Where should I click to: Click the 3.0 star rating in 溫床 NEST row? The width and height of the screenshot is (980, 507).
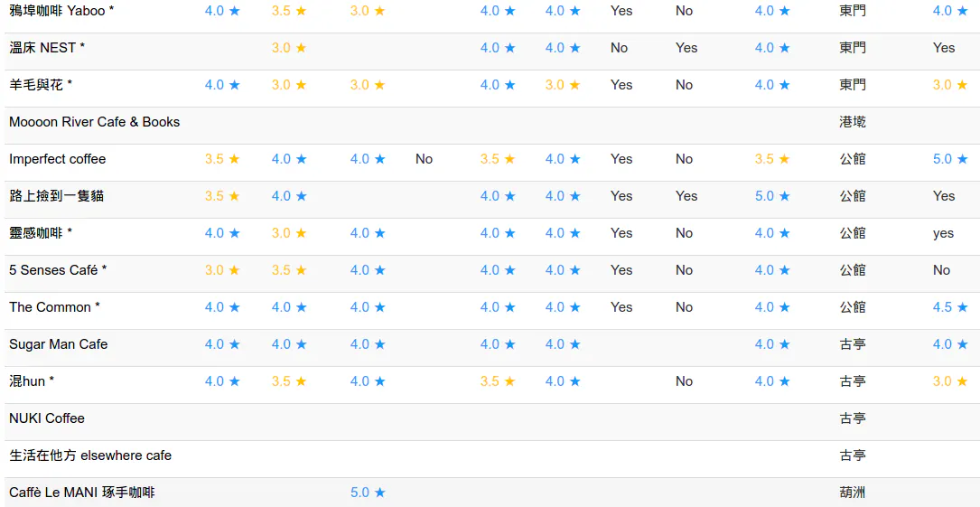289,48
